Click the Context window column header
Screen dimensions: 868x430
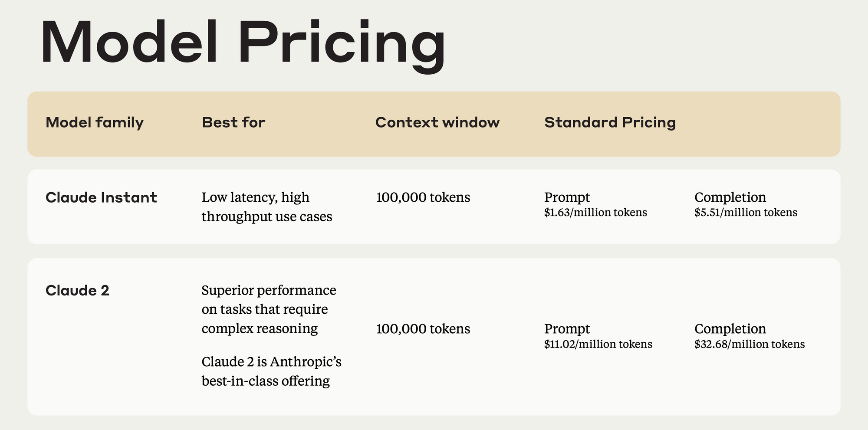coord(437,123)
